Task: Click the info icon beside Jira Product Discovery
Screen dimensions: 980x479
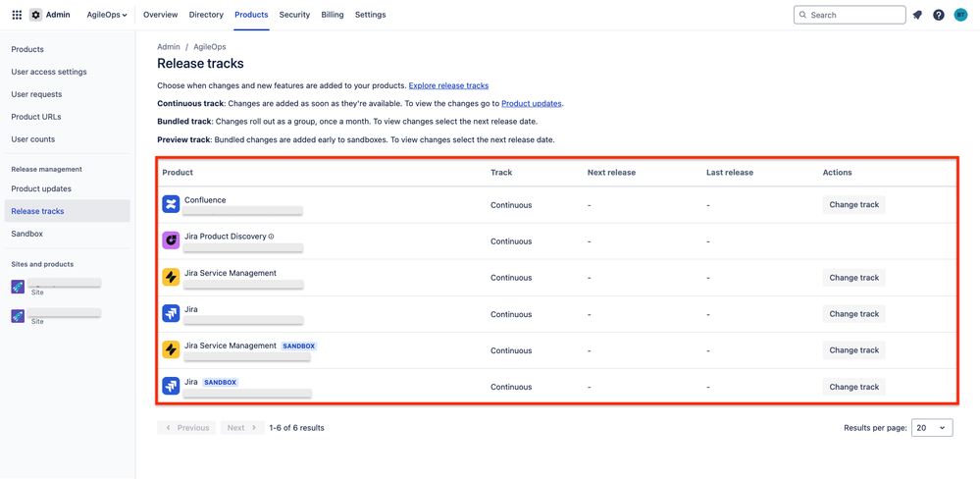Action: (x=272, y=237)
